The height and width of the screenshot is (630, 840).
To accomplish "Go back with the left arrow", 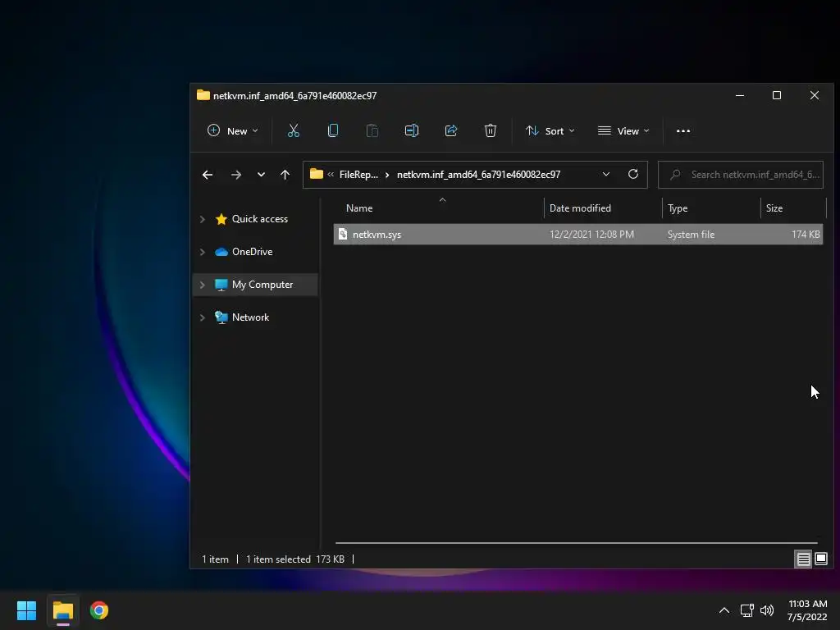I will coord(208,175).
